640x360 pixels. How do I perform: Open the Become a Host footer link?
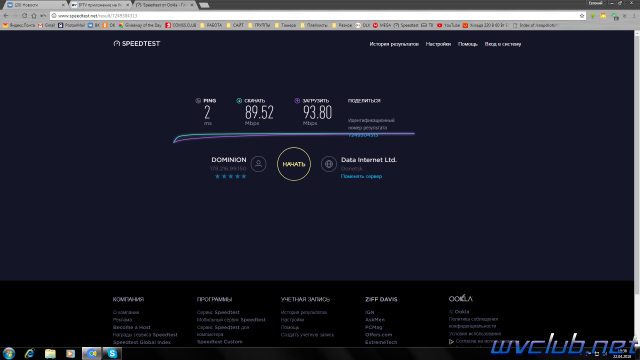[x=131, y=327]
